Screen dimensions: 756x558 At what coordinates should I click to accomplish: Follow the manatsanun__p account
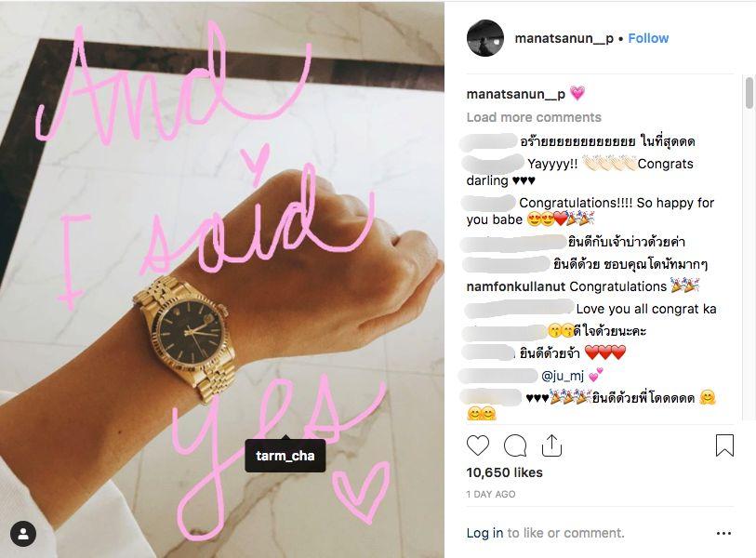648,38
